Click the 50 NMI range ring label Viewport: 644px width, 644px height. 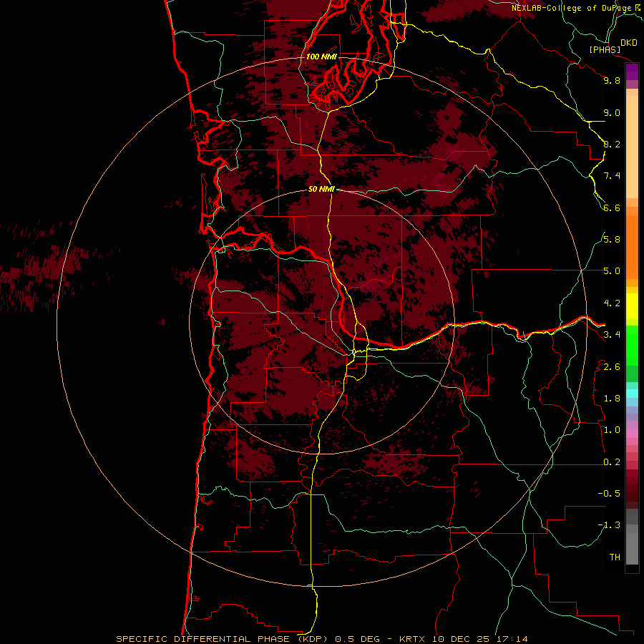point(321,189)
